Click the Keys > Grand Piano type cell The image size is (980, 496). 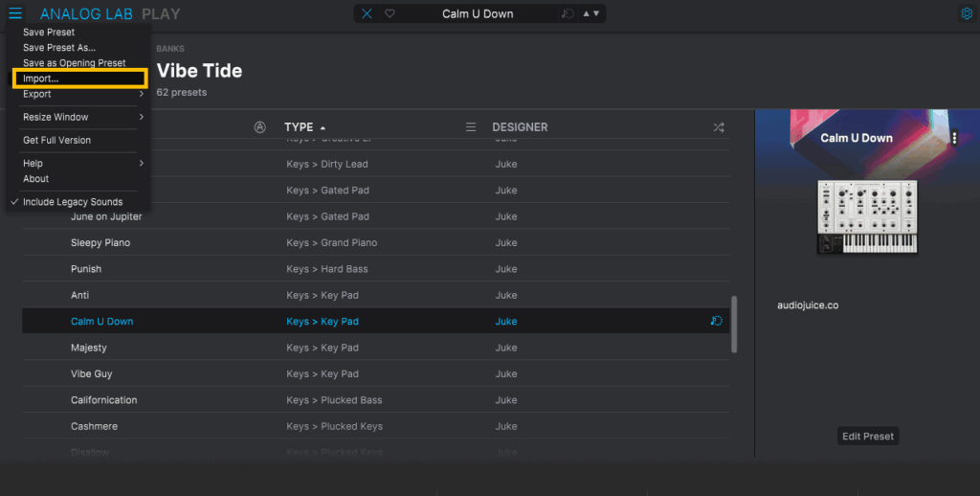tap(332, 242)
